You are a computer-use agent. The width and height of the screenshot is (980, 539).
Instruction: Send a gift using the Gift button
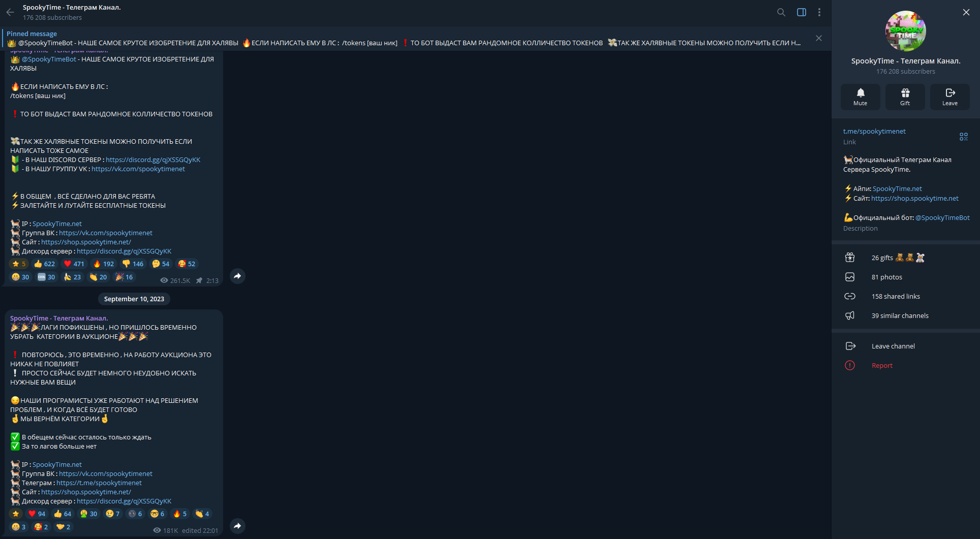coord(905,97)
